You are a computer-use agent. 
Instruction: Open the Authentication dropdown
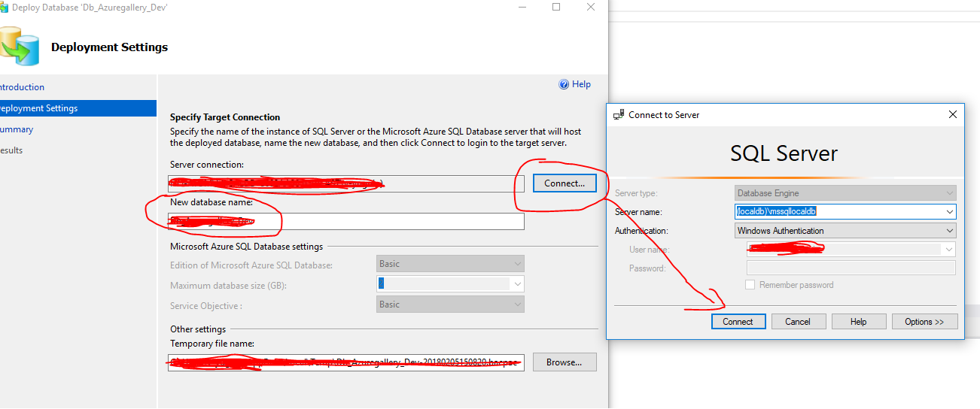click(x=845, y=231)
